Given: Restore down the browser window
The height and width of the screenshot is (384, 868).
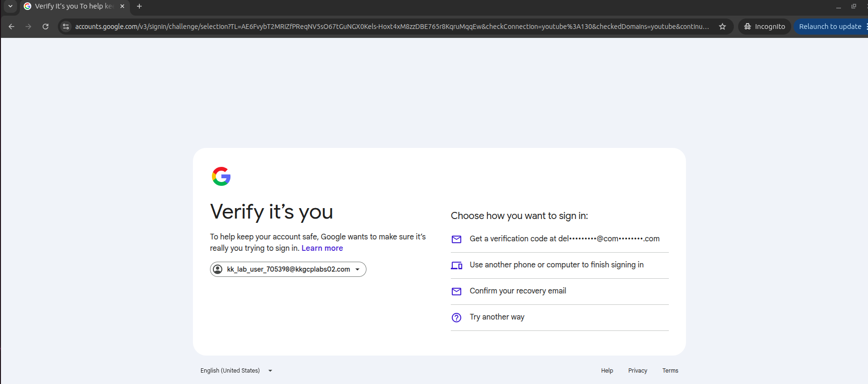Looking at the screenshot, I should [854, 6].
